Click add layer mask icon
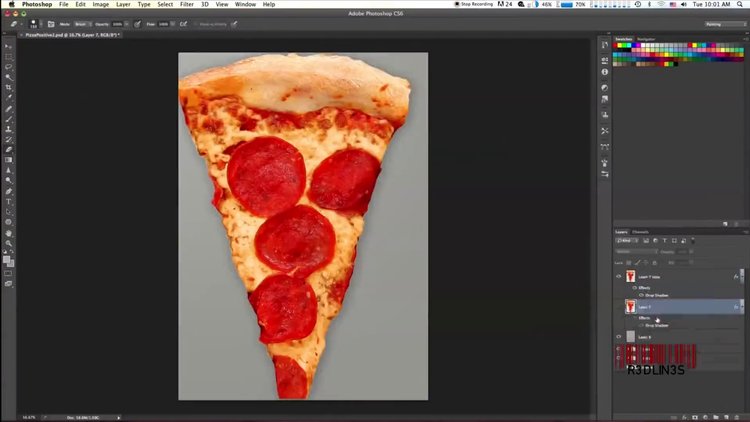The image size is (750, 422). coord(695,418)
